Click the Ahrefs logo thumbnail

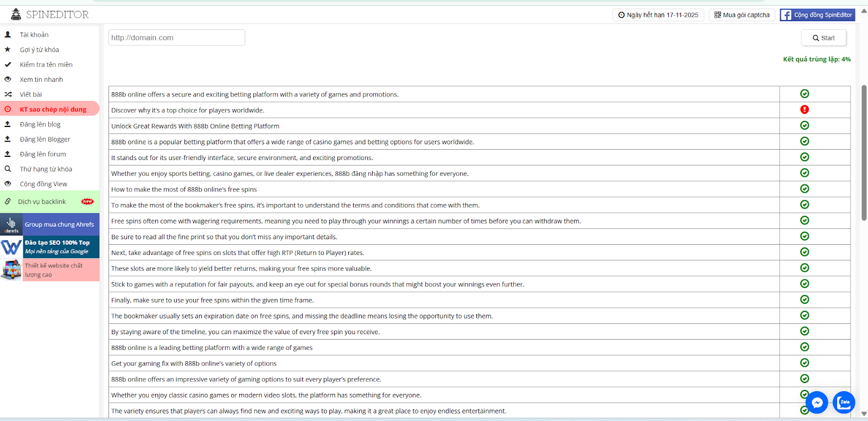(11, 225)
